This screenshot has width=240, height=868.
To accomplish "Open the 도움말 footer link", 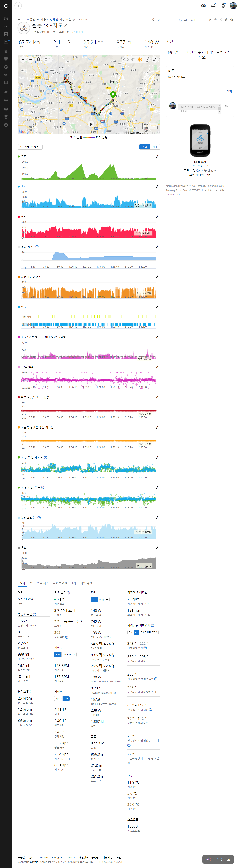I will click(x=21, y=858).
